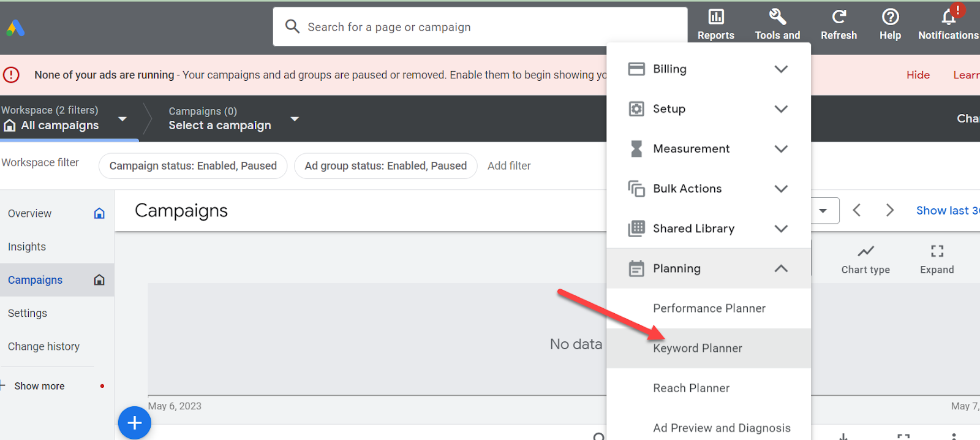This screenshot has height=440, width=980.
Task: Expand the Bulk Actions section chevron
Action: (781, 189)
